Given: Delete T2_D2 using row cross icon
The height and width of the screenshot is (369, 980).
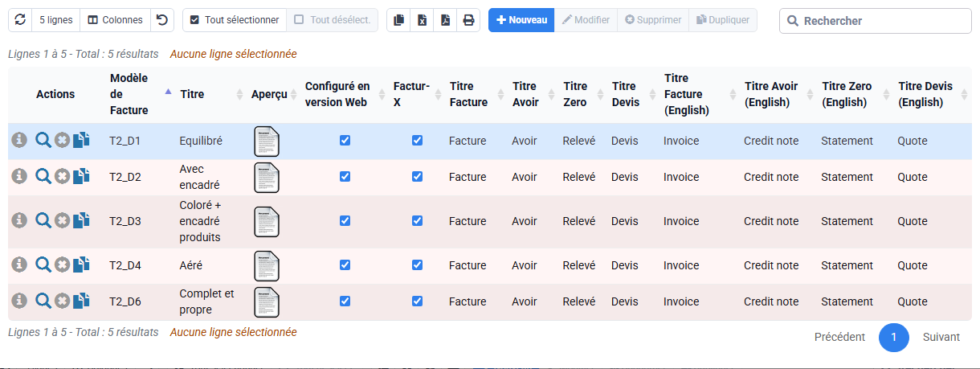Looking at the screenshot, I should pyautogui.click(x=62, y=177).
